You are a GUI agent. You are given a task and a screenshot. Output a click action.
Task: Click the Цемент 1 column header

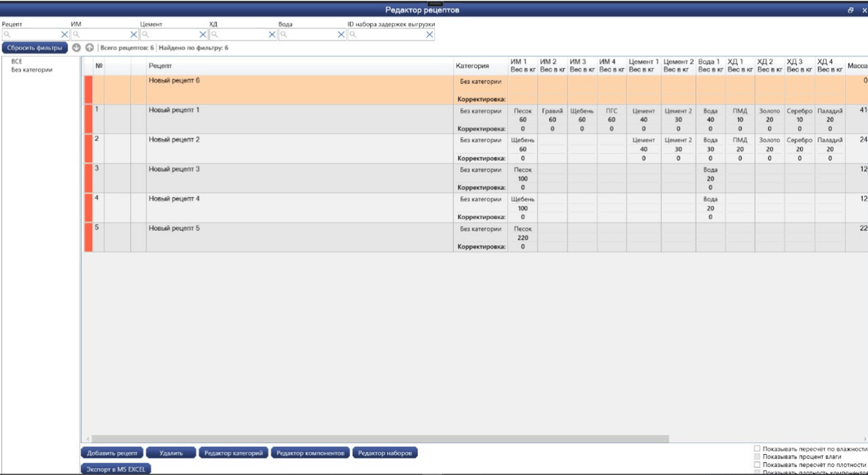point(644,66)
